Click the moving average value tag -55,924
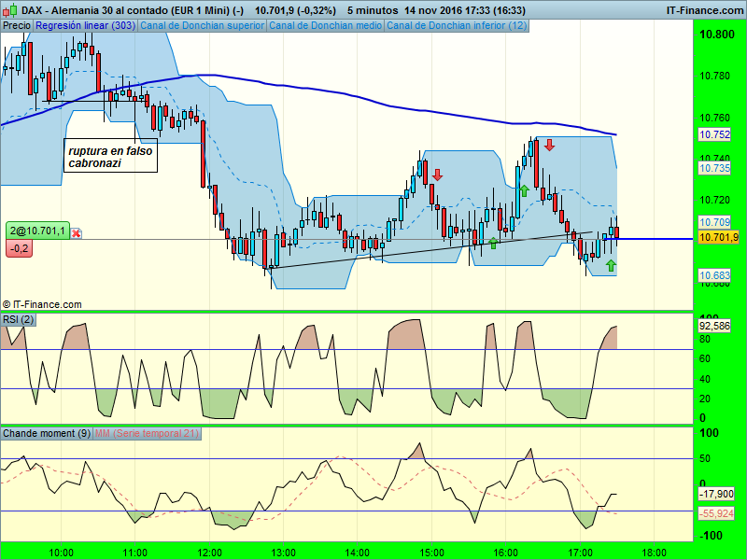 pos(716,513)
